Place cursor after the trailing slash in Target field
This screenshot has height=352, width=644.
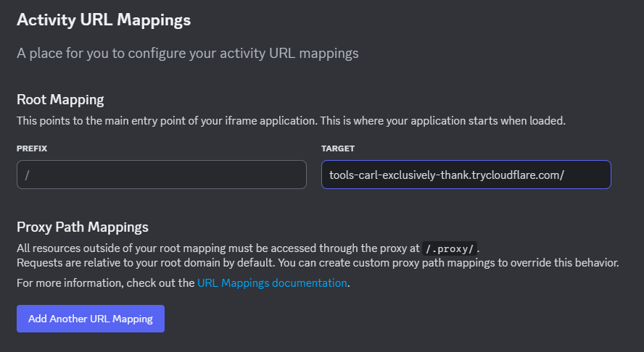coord(565,175)
